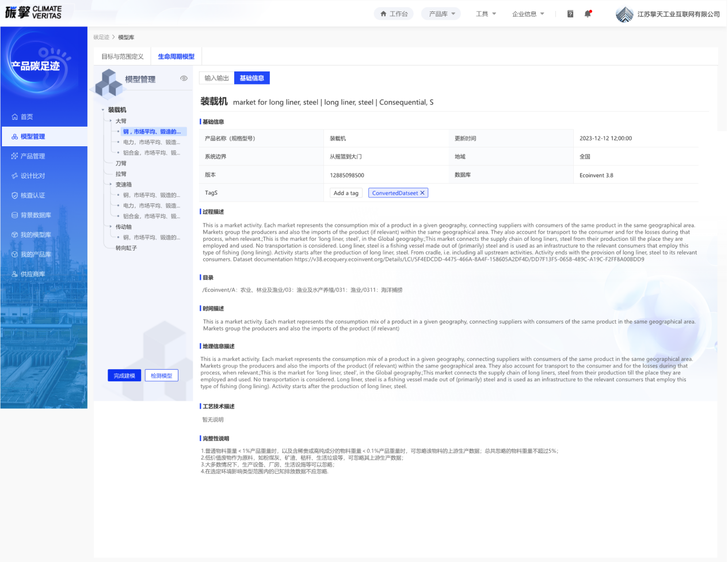Click the 检测模型 button
Viewport: 728px width, 562px height.
[161, 375]
